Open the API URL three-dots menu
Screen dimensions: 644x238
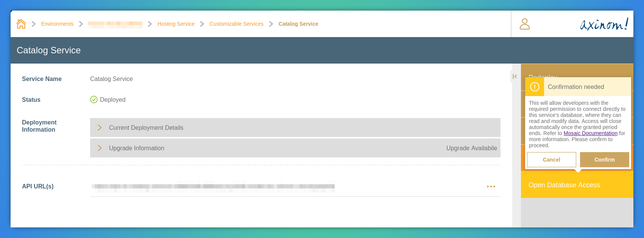(491, 187)
